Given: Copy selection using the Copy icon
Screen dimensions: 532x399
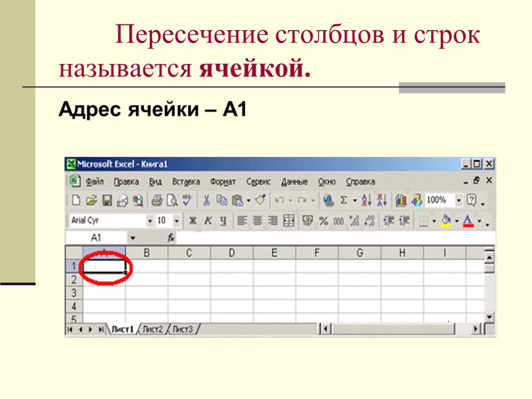Looking at the screenshot, I should point(222,200).
